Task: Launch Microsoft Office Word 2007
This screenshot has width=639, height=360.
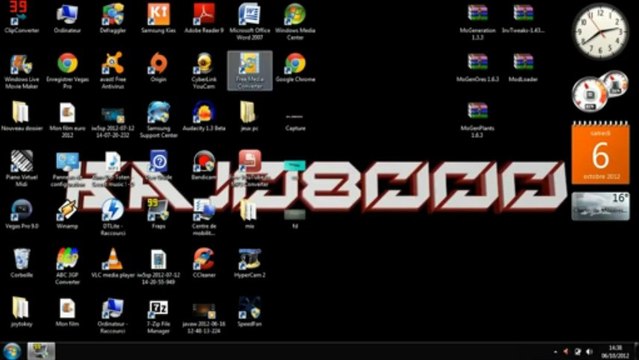Action: click(x=250, y=20)
